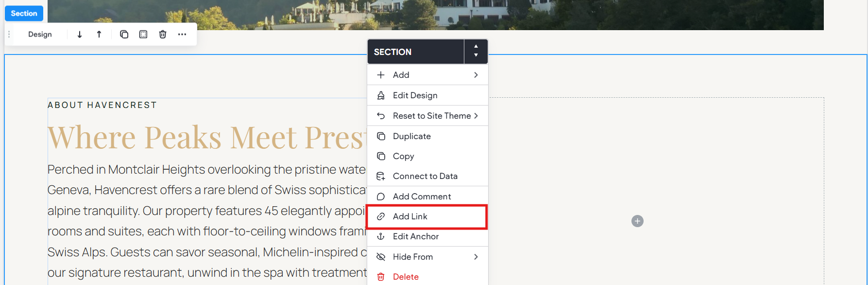This screenshot has width=868, height=285.
Task: Click the round plus button in empty column
Action: 637,221
